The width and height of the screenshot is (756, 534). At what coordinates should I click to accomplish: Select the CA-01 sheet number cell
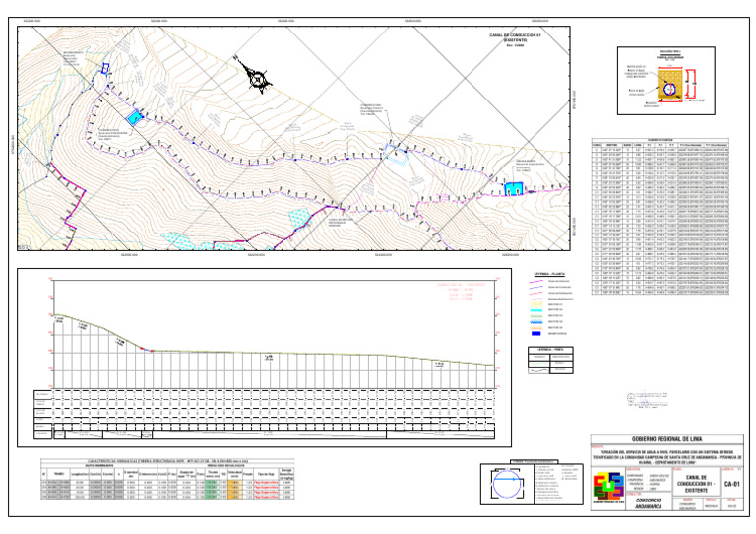731,484
